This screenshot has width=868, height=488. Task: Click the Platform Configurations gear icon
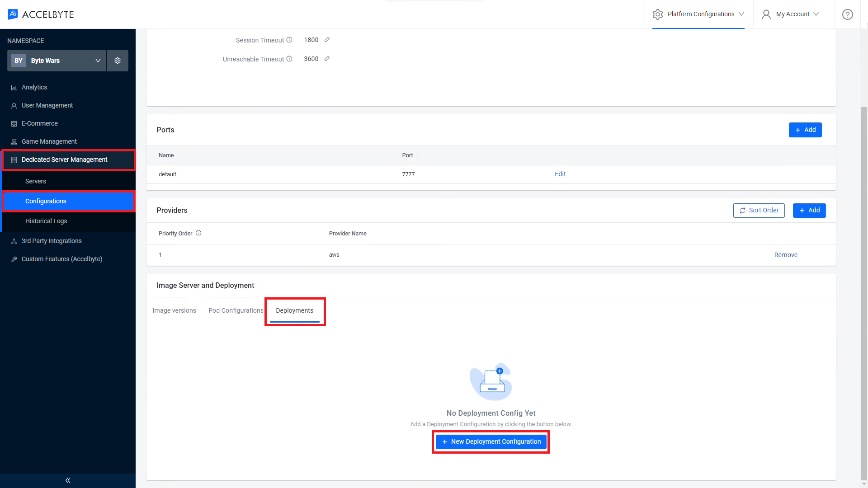click(x=658, y=14)
